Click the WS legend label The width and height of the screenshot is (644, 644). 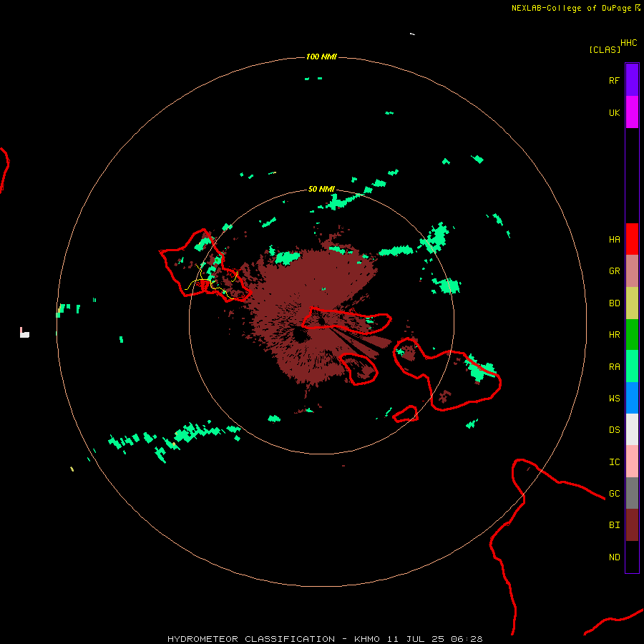click(614, 398)
